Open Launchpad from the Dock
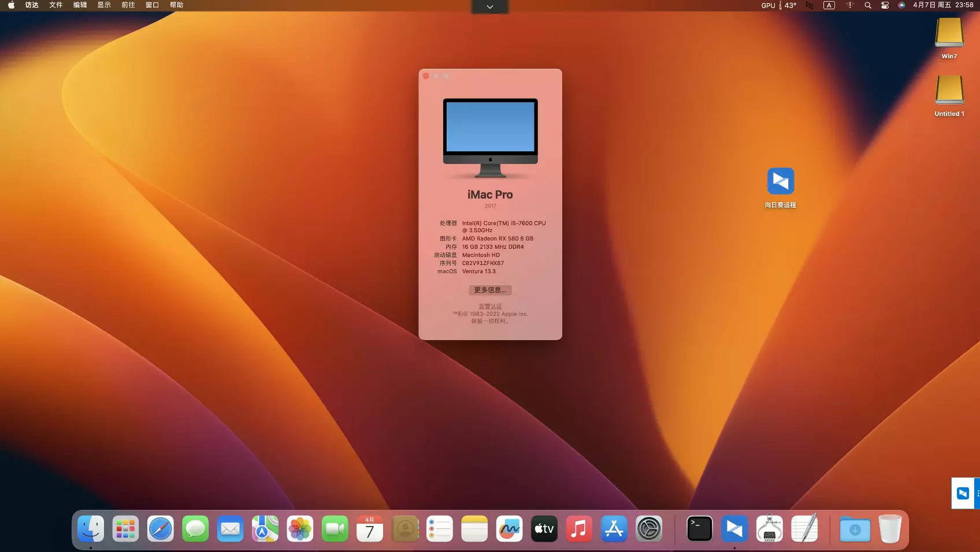 [x=125, y=528]
